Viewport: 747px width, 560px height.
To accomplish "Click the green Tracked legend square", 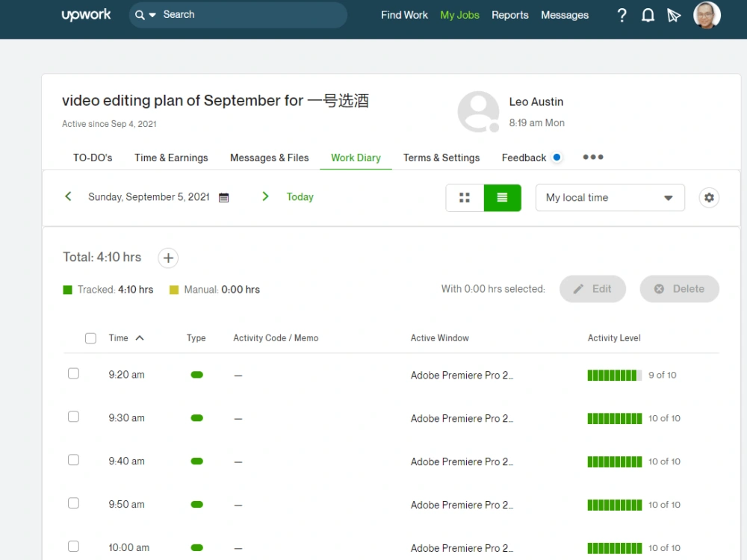I will pyautogui.click(x=68, y=290).
